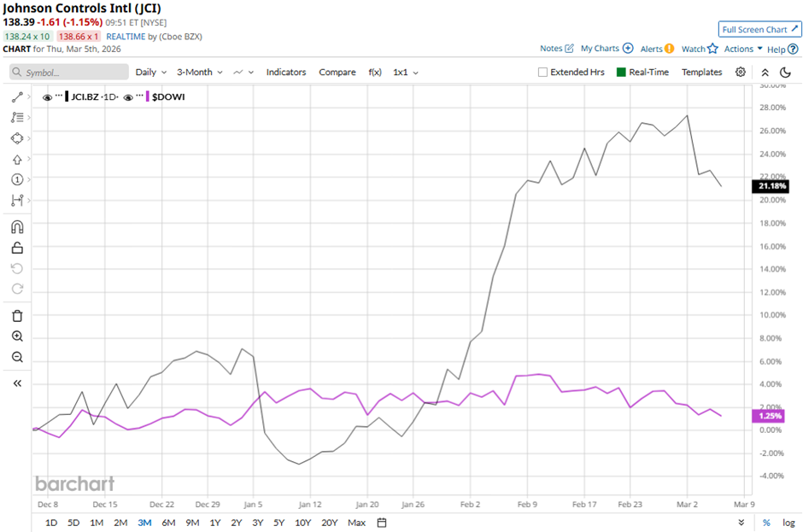Viewport: 803px width, 532px height.
Task: Choose the shapes drawing tool
Action: coord(17,138)
